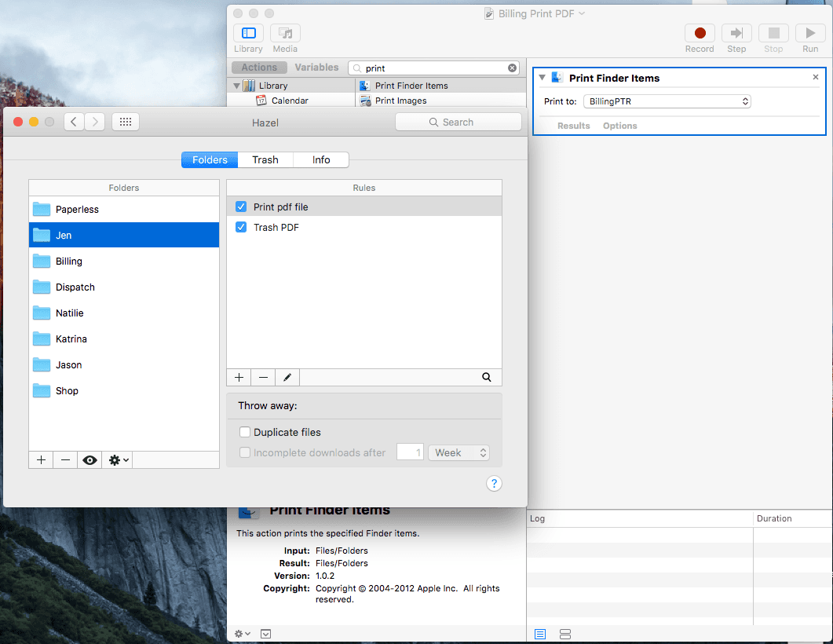Open the Hazel help question mark
This screenshot has height=644, width=833.
(494, 483)
